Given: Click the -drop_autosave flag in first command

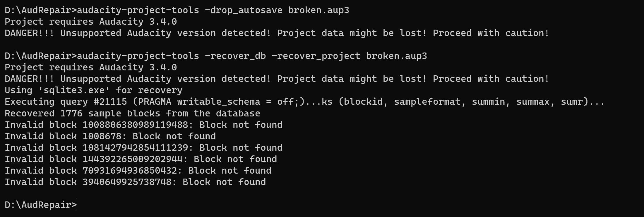Looking at the screenshot, I should (x=244, y=10).
